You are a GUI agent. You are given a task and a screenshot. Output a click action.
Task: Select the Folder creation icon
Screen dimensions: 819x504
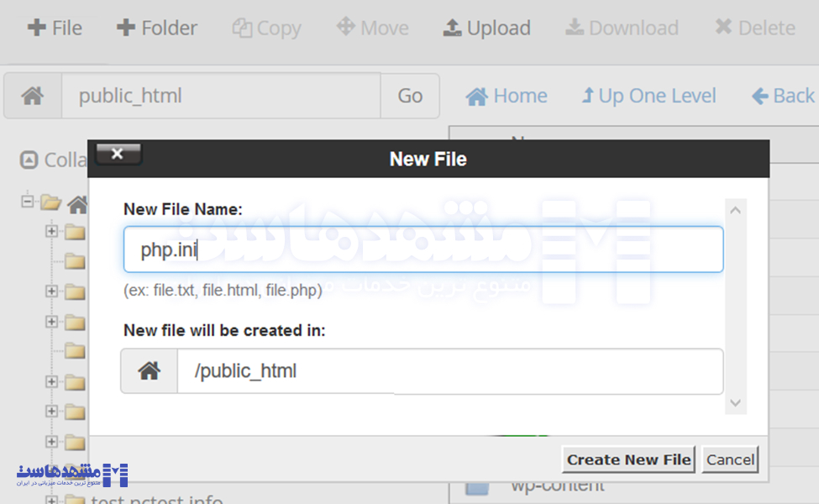(x=126, y=27)
